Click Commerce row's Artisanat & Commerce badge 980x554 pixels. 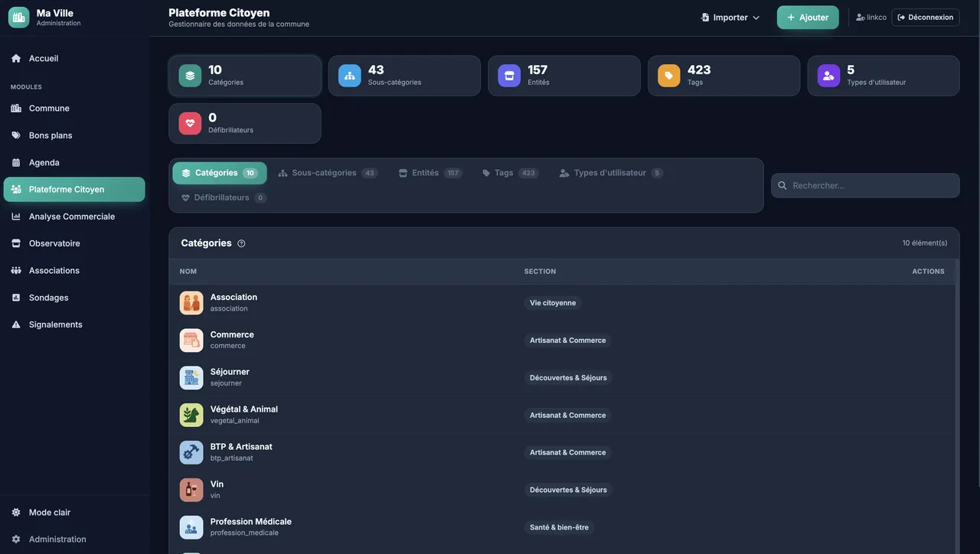coord(568,341)
